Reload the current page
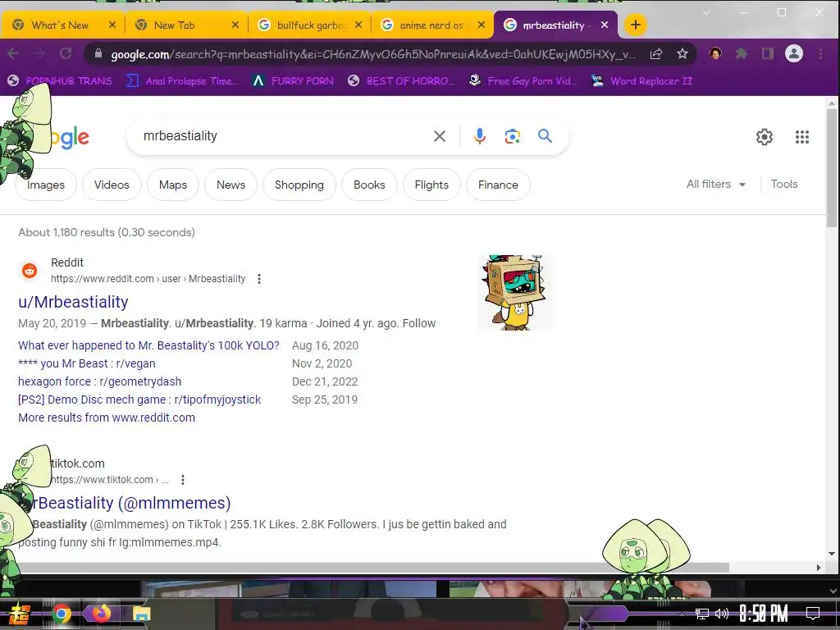840x630 pixels. click(x=66, y=53)
